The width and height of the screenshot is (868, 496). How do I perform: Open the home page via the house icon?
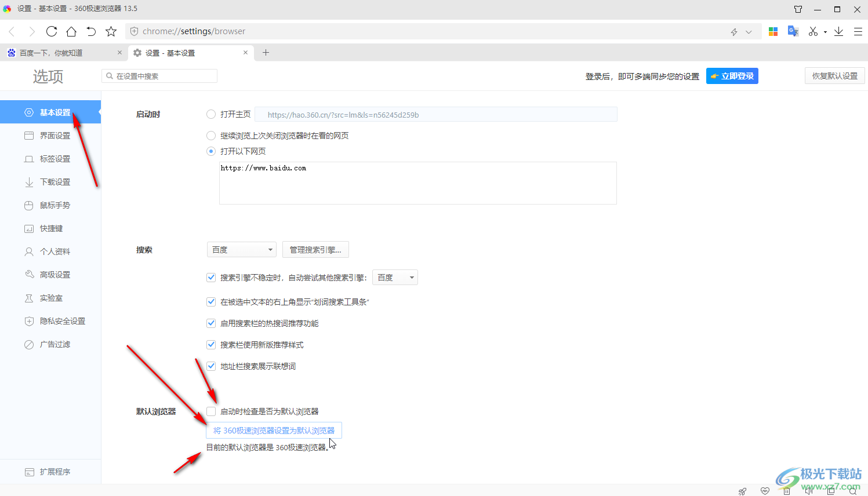pos(71,31)
